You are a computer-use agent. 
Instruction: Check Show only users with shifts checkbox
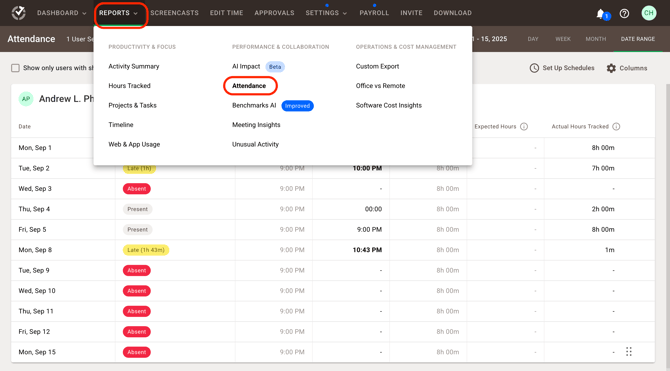[15, 68]
